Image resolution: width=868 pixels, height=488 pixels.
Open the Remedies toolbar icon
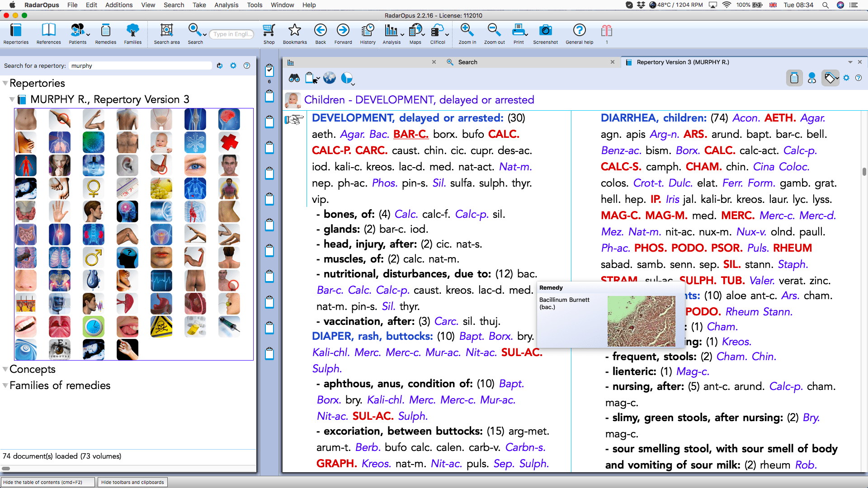tap(105, 30)
